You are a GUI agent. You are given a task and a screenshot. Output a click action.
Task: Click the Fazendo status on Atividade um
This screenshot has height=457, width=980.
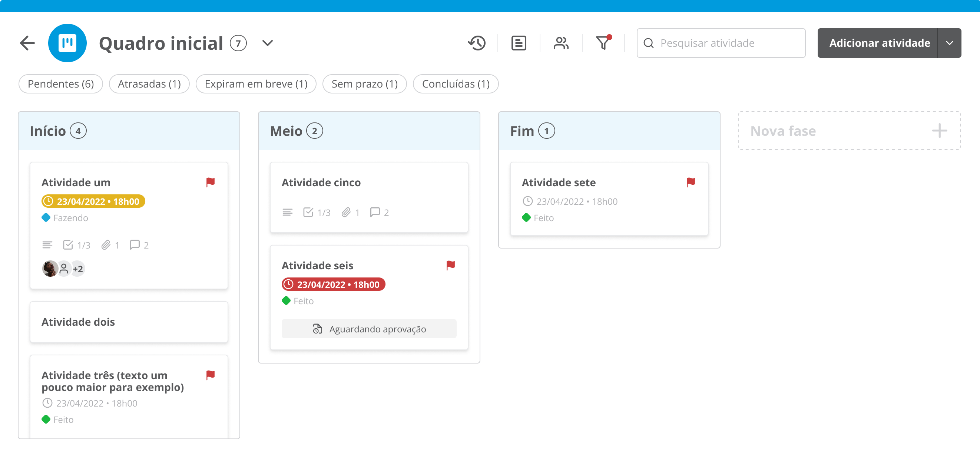click(x=65, y=218)
